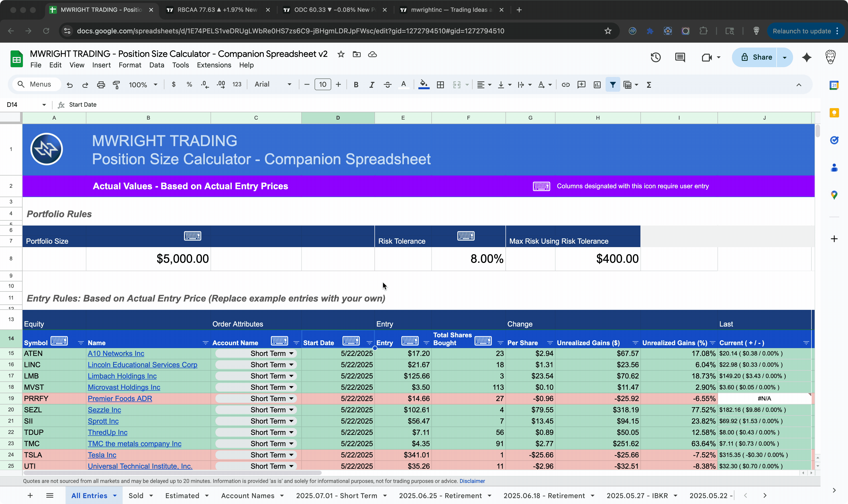Open version history clock icon

(x=655, y=57)
